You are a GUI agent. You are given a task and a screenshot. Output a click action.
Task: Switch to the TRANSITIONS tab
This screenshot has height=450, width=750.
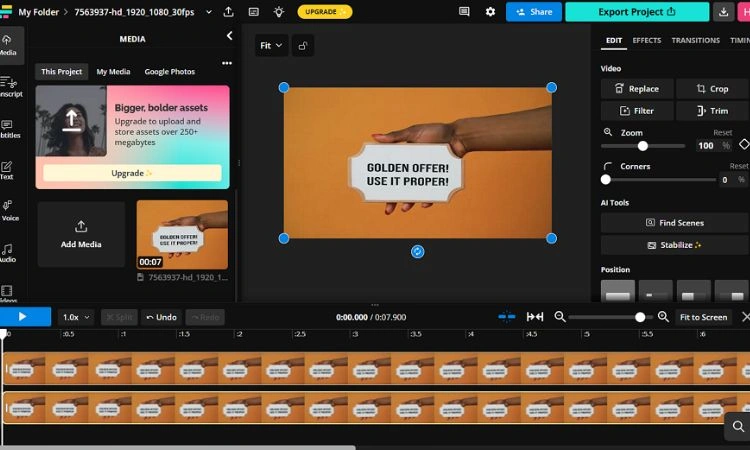[x=695, y=41]
